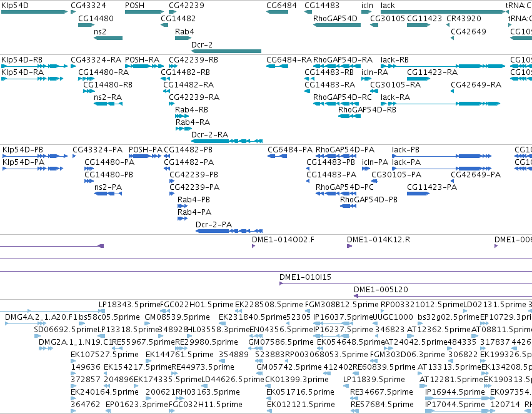Click the CG6484-PA protein label
This screenshot has width=532, height=414.
(x=290, y=150)
